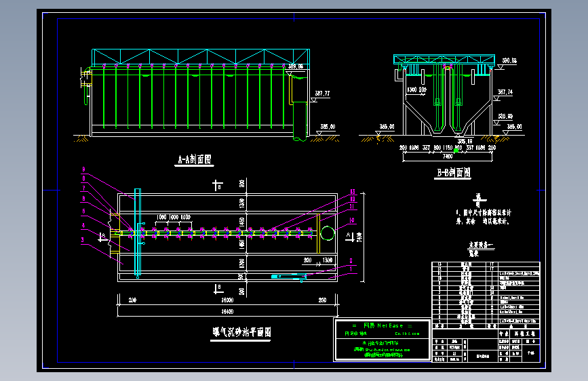
Task: Select the 7400 width dimension under B-B section
Action: click(448, 156)
